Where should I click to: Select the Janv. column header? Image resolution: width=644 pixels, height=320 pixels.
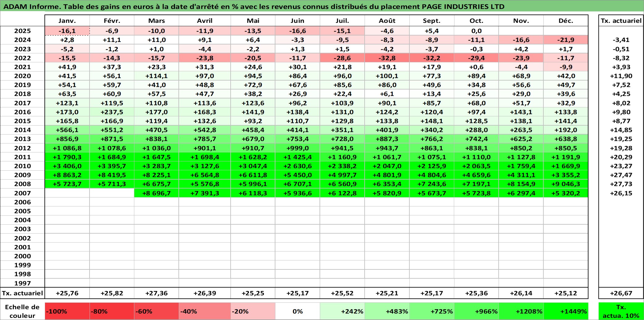pyautogui.click(x=67, y=21)
